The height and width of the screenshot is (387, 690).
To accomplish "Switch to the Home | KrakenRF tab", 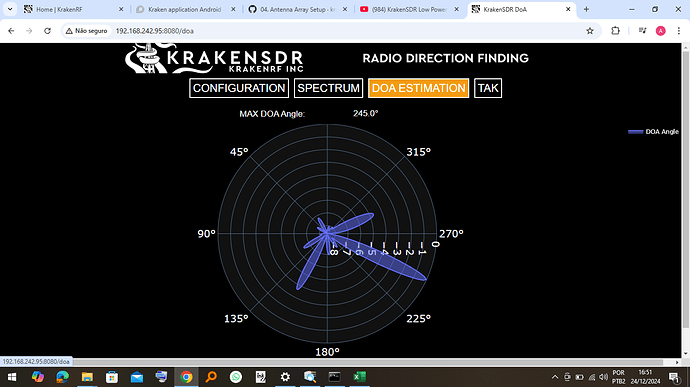I will (73, 9).
